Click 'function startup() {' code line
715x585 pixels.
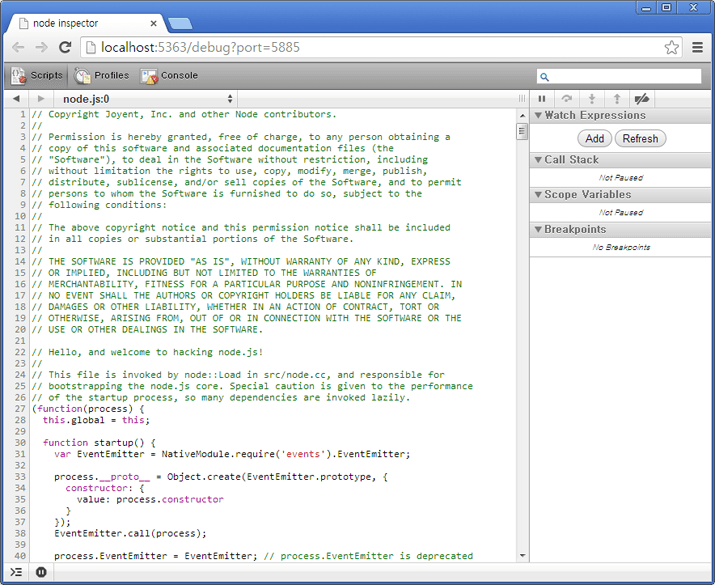point(99,443)
